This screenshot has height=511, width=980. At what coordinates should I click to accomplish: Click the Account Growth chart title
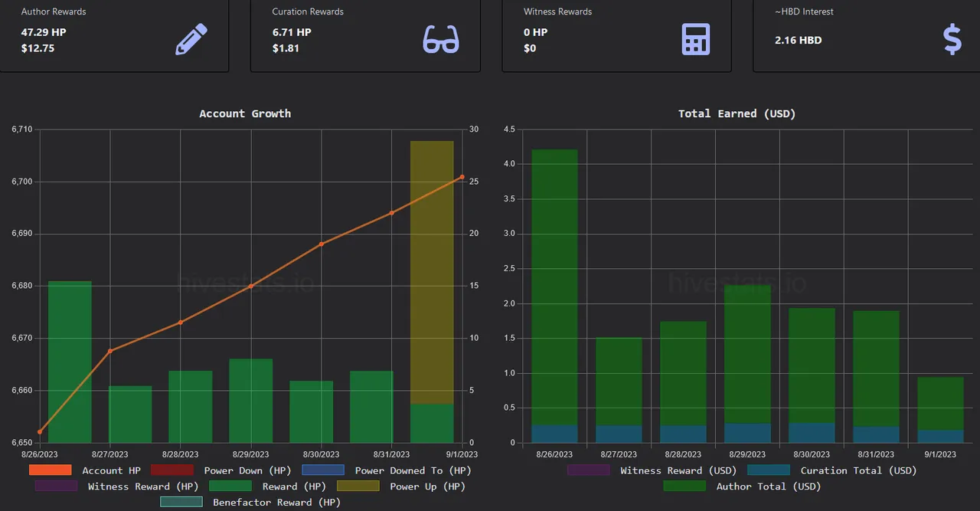tap(245, 113)
